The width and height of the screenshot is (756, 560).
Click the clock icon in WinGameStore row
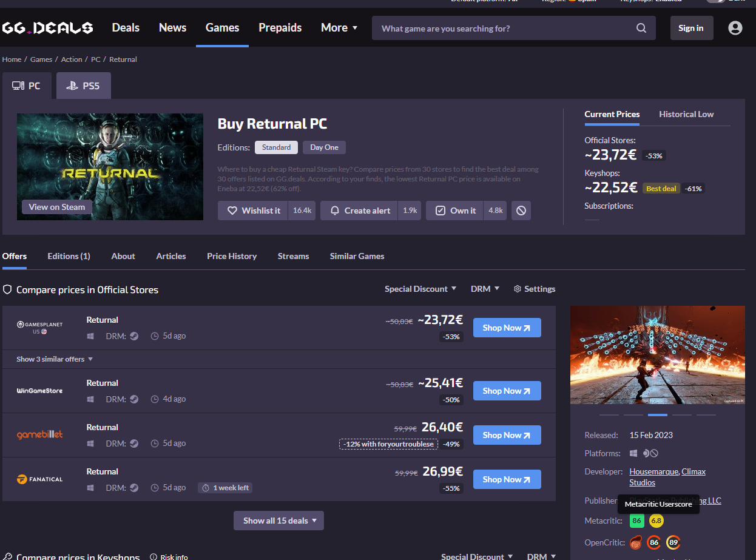pos(155,399)
